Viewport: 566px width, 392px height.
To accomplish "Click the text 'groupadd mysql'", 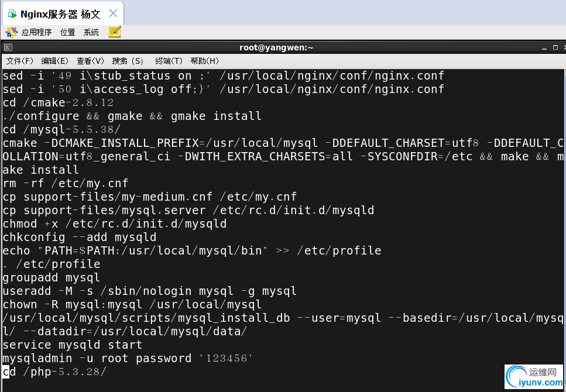I will pos(52,277).
